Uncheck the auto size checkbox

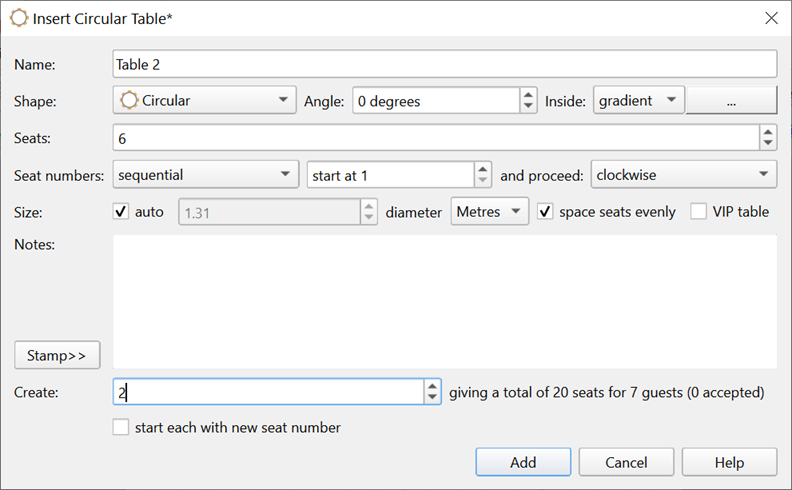pos(122,212)
